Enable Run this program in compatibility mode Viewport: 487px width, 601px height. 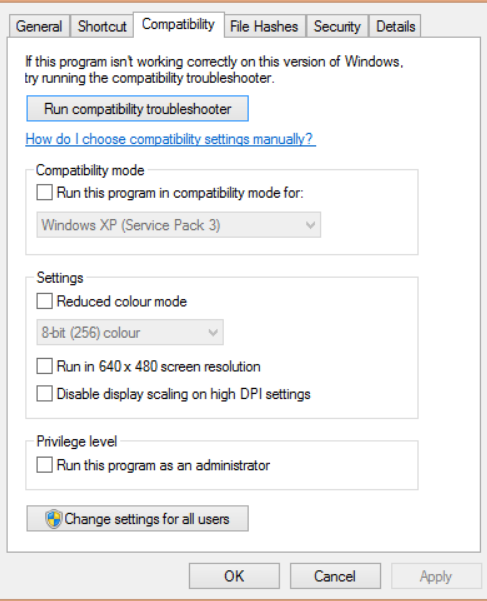pos(44,192)
